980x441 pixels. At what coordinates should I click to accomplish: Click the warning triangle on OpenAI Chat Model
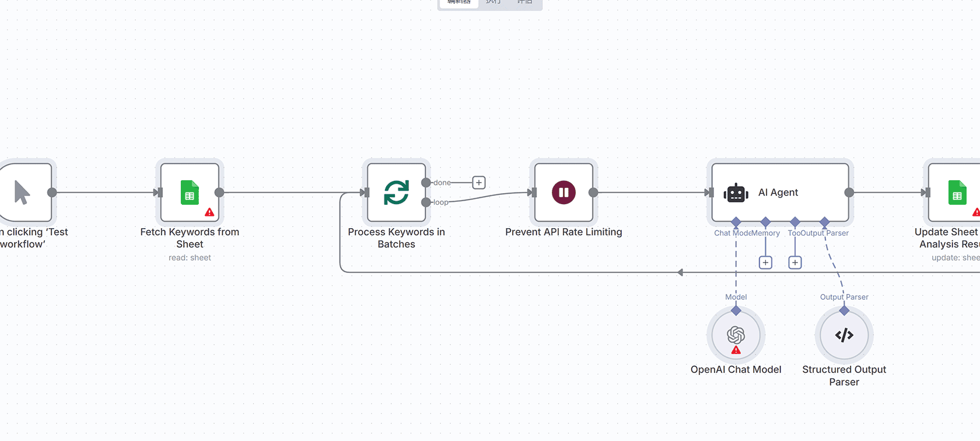coord(736,350)
